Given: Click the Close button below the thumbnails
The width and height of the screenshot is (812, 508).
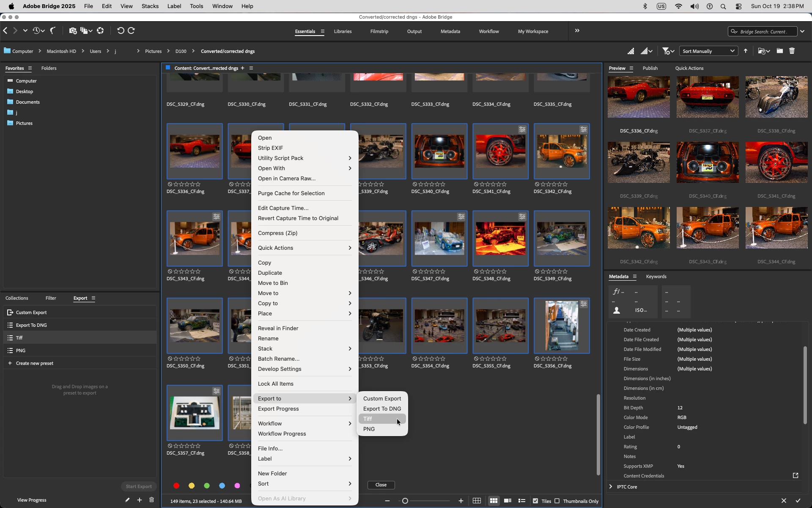Looking at the screenshot, I should (381, 485).
